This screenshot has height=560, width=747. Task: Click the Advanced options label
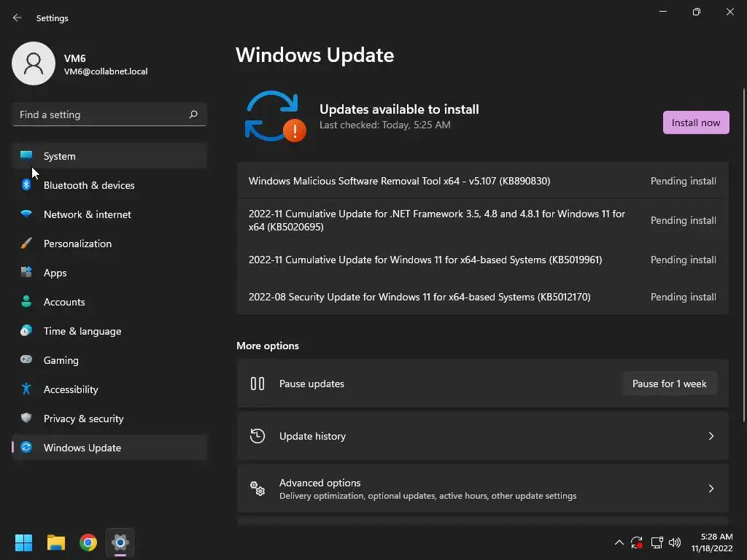coord(320,483)
